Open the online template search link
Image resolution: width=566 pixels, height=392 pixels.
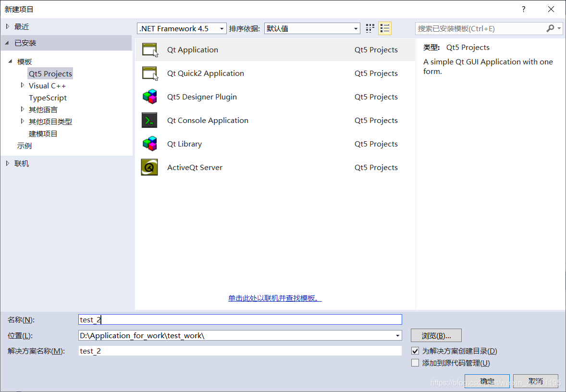click(x=275, y=298)
